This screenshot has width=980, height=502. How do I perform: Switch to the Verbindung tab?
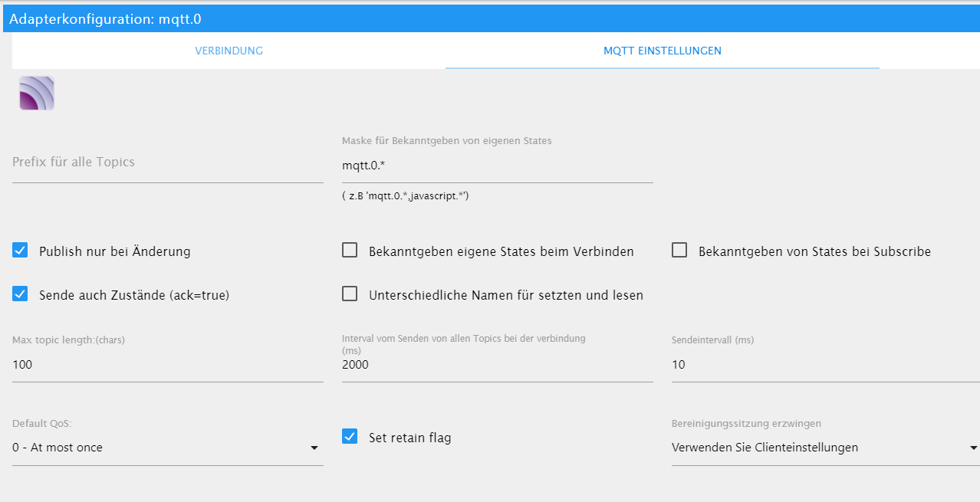229,51
